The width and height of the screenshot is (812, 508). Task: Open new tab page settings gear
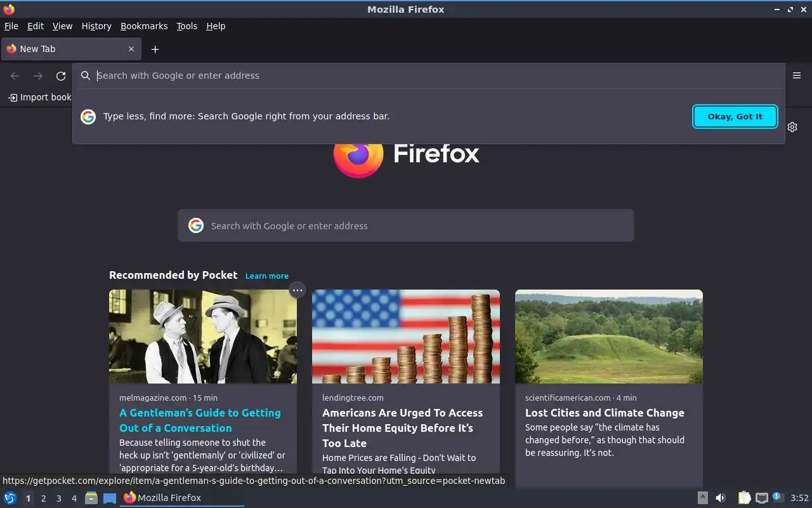click(792, 127)
